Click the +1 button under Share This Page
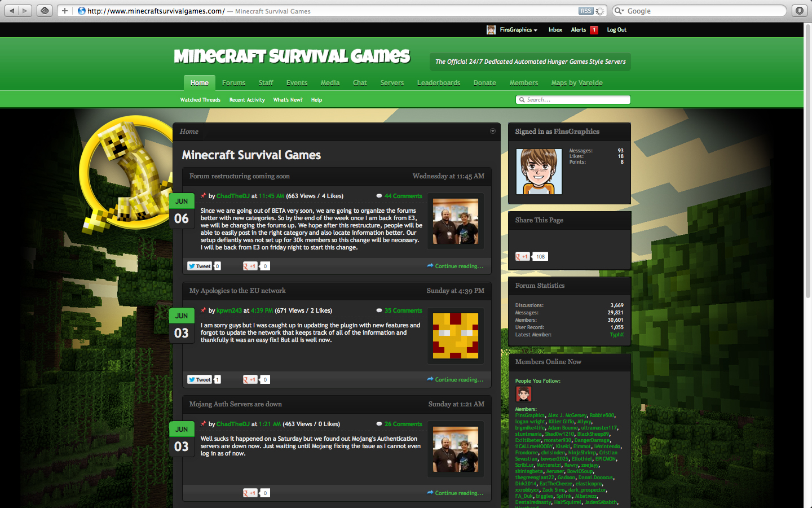 [522, 256]
